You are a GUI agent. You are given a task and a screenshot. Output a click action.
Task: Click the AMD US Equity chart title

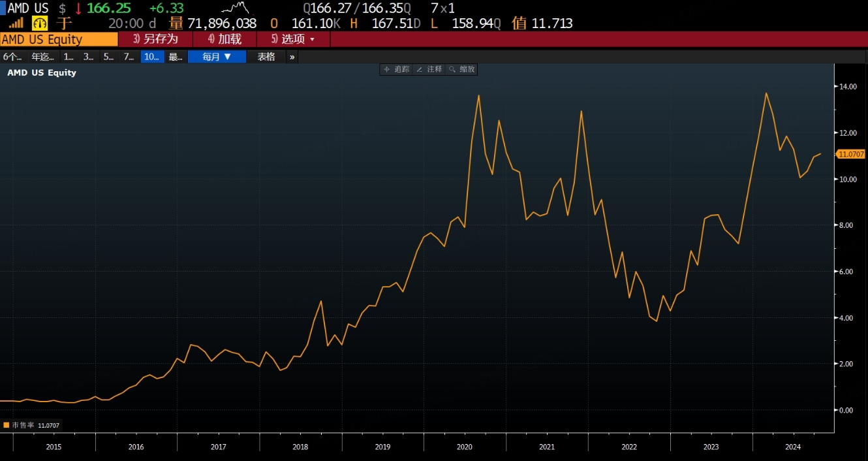[x=42, y=72]
